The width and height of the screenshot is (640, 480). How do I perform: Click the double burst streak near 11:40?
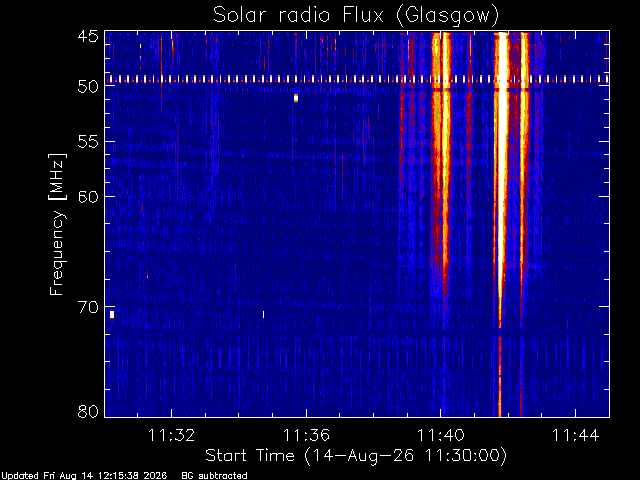[441, 163]
